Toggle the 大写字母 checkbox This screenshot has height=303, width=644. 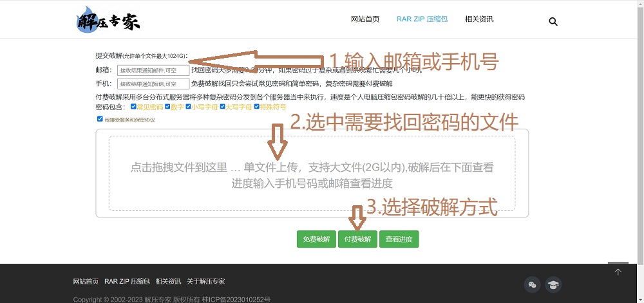pyautogui.click(x=222, y=107)
